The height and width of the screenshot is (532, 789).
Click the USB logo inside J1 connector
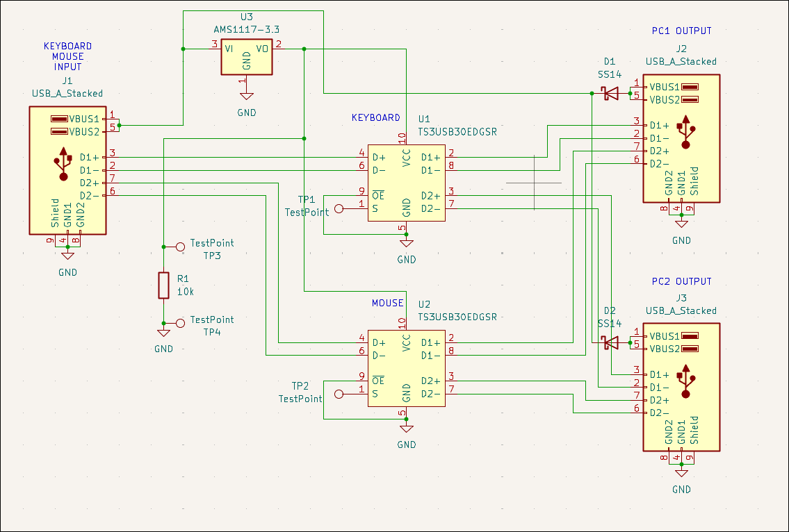coord(64,164)
